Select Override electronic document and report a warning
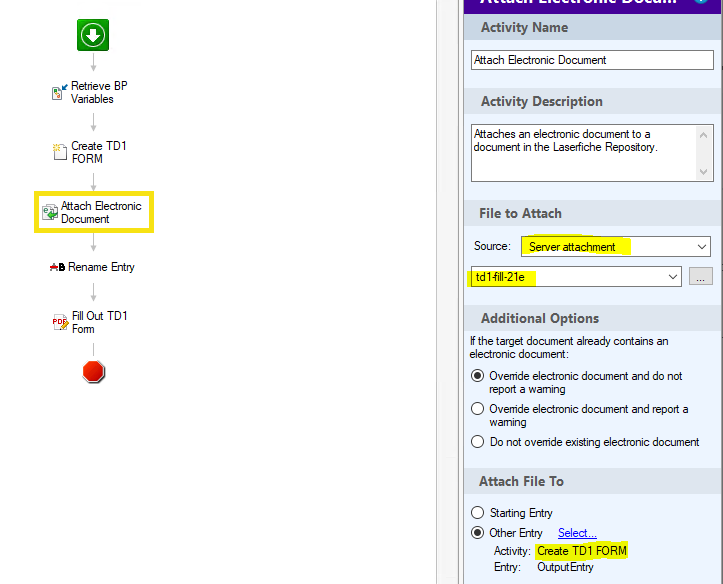Image resolution: width=723 pixels, height=584 pixels. coord(477,409)
